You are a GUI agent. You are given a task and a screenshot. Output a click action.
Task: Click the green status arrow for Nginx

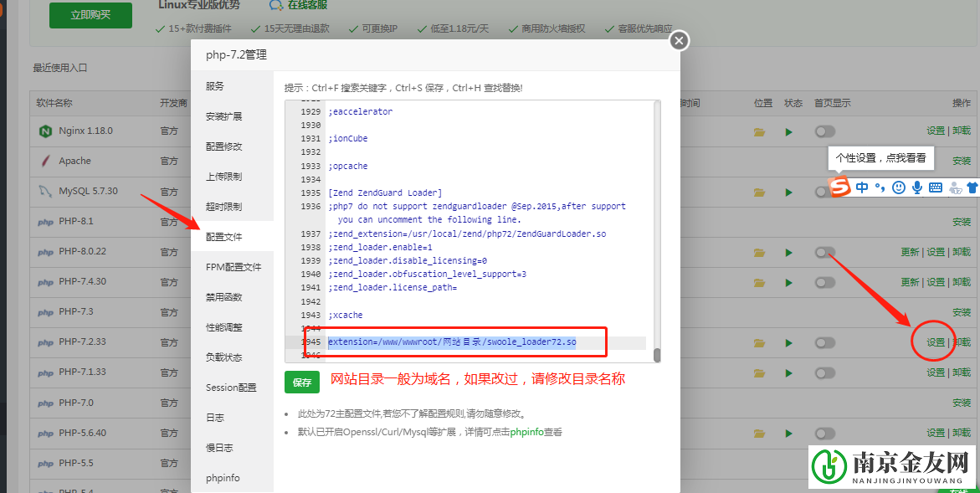point(788,131)
